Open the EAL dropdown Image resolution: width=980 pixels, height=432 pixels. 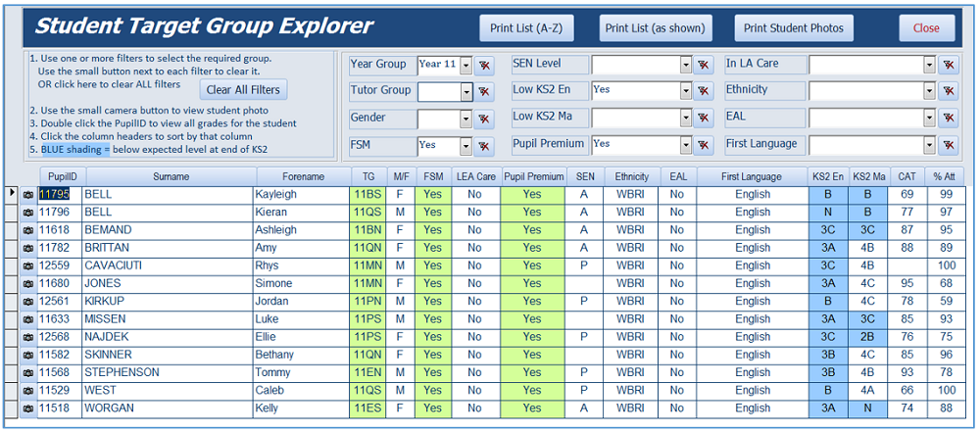coord(929,119)
